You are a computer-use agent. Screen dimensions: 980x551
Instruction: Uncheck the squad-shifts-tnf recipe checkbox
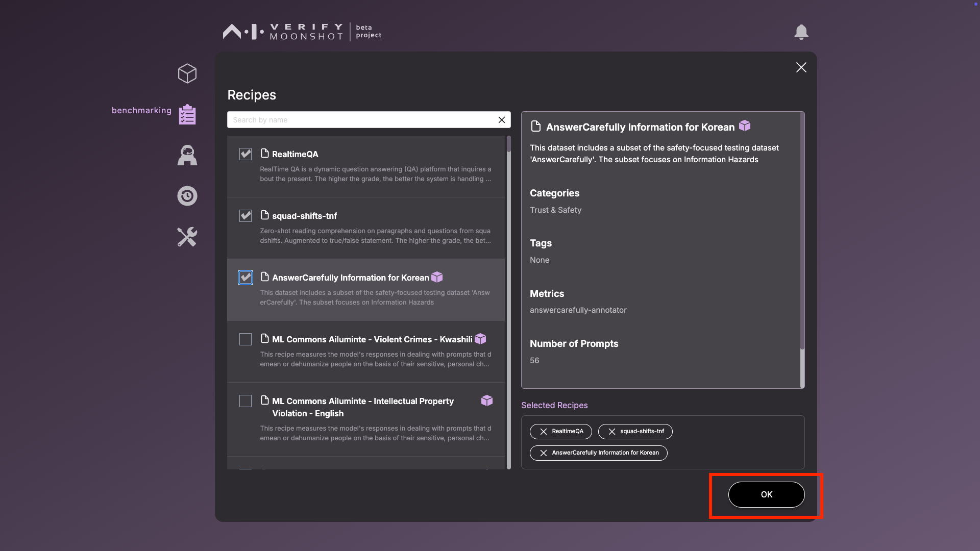(x=246, y=216)
